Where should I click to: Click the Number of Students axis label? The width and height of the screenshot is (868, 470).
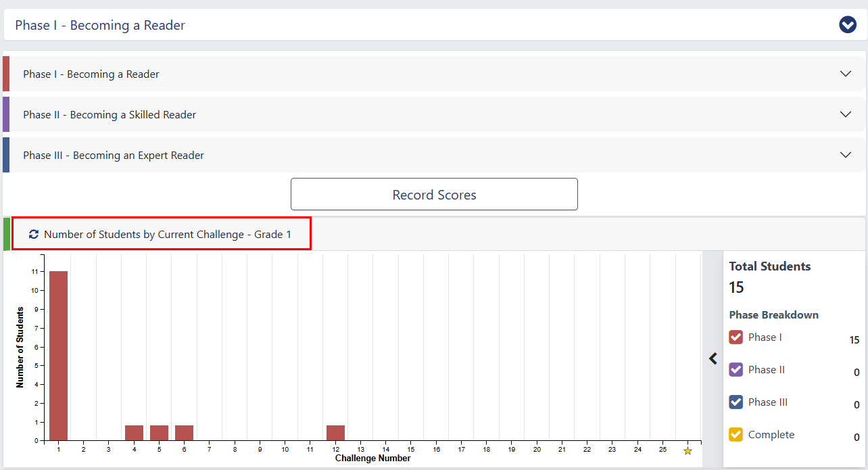click(20, 347)
